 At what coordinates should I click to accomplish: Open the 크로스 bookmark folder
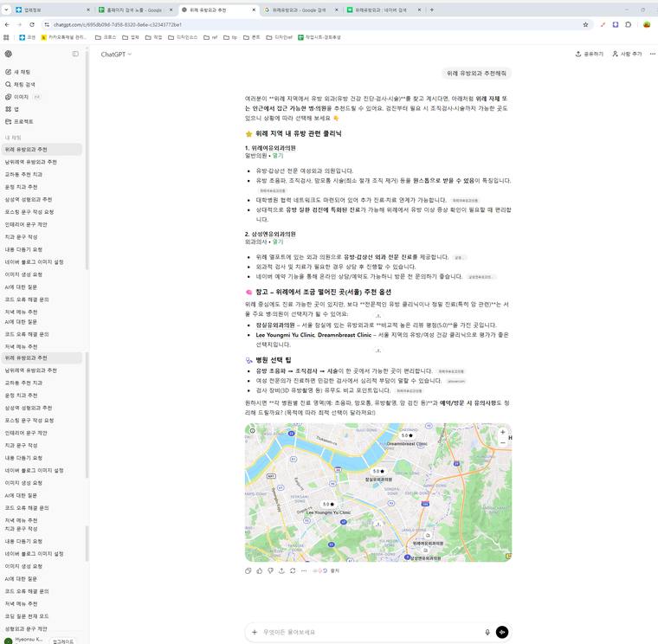pos(106,37)
